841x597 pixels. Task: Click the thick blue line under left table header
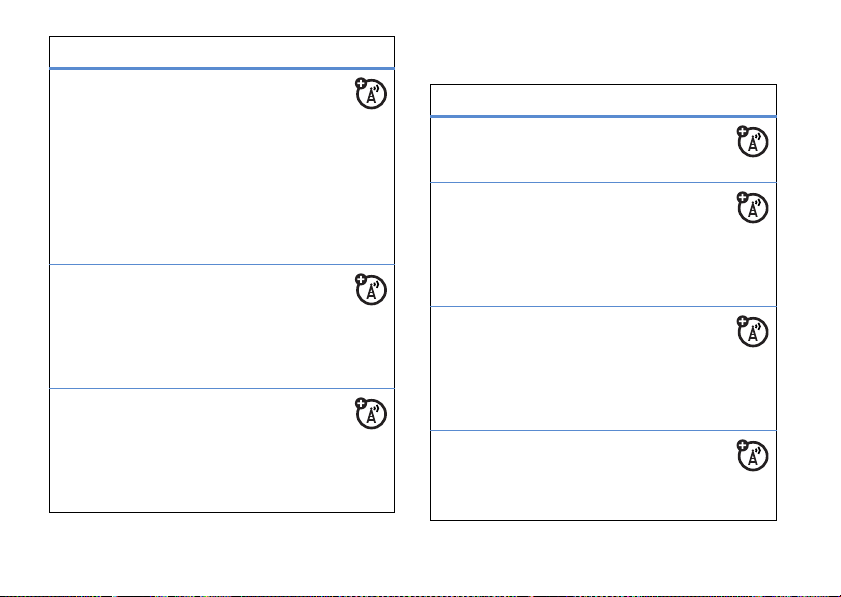[x=222, y=68]
